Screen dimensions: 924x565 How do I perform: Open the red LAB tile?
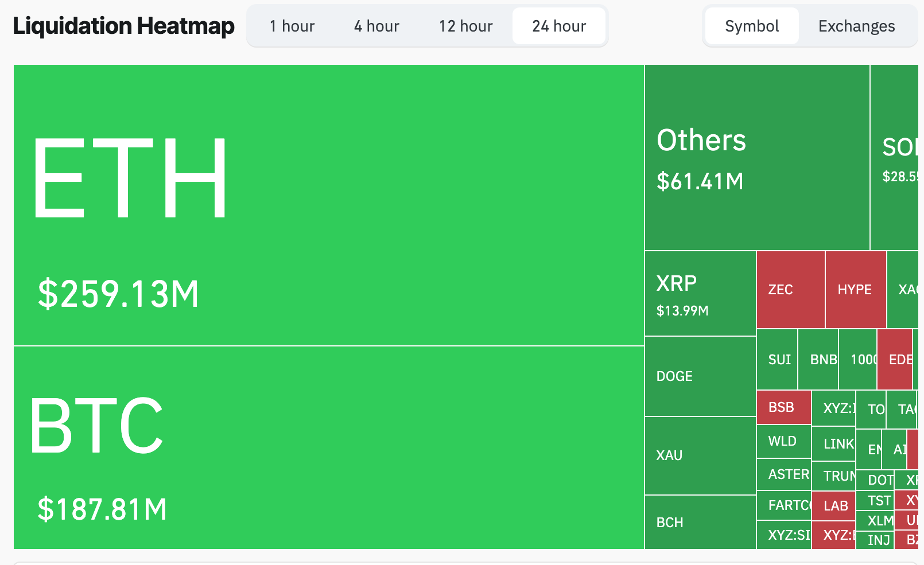pyautogui.click(x=834, y=506)
